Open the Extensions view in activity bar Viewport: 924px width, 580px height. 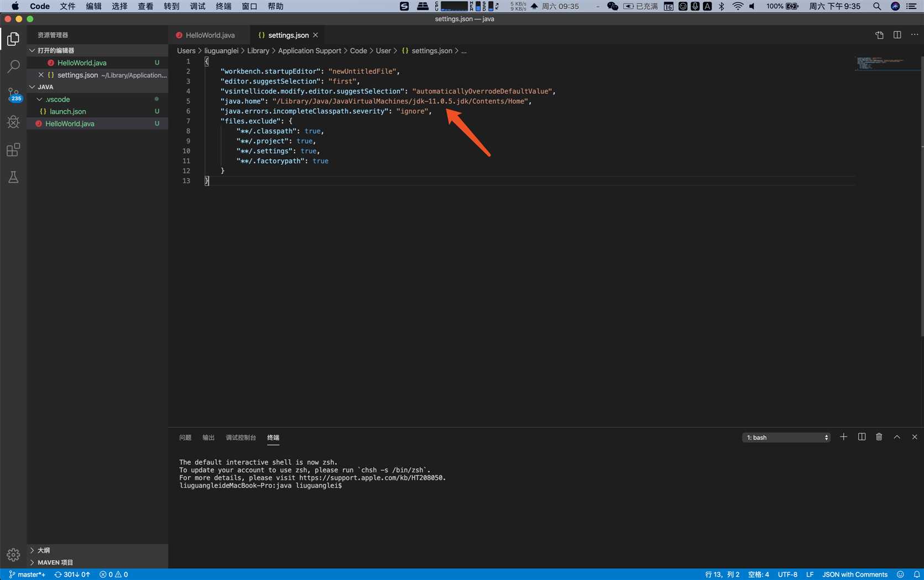pos(13,149)
